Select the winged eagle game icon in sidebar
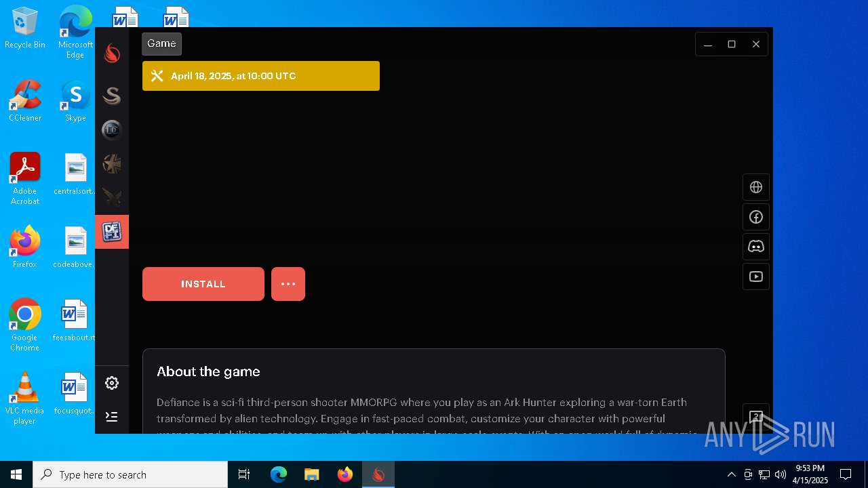 [112, 197]
